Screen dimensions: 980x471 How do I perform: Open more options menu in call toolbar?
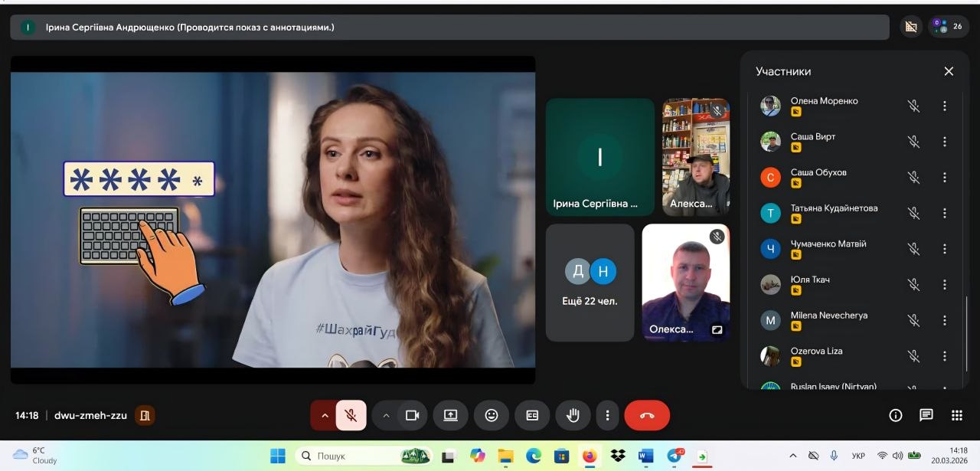pyautogui.click(x=607, y=415)
